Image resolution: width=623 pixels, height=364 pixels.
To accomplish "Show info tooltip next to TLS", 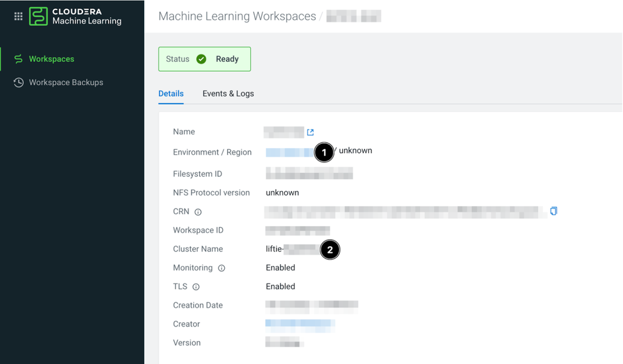I will [x=196, y=287].
